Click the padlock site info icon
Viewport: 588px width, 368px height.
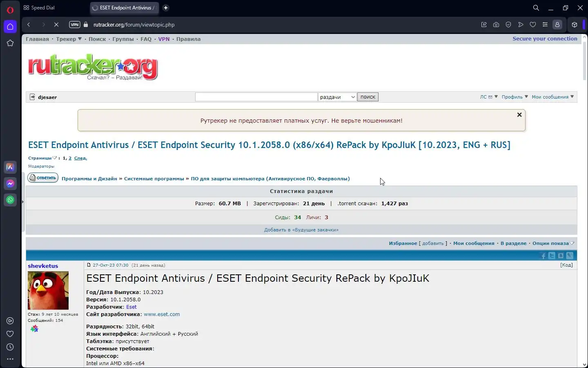(x=86, y=25)
